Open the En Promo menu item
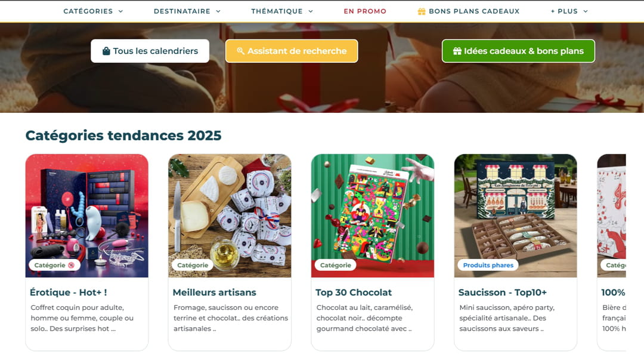644x360 pixels. pos(365,11)
